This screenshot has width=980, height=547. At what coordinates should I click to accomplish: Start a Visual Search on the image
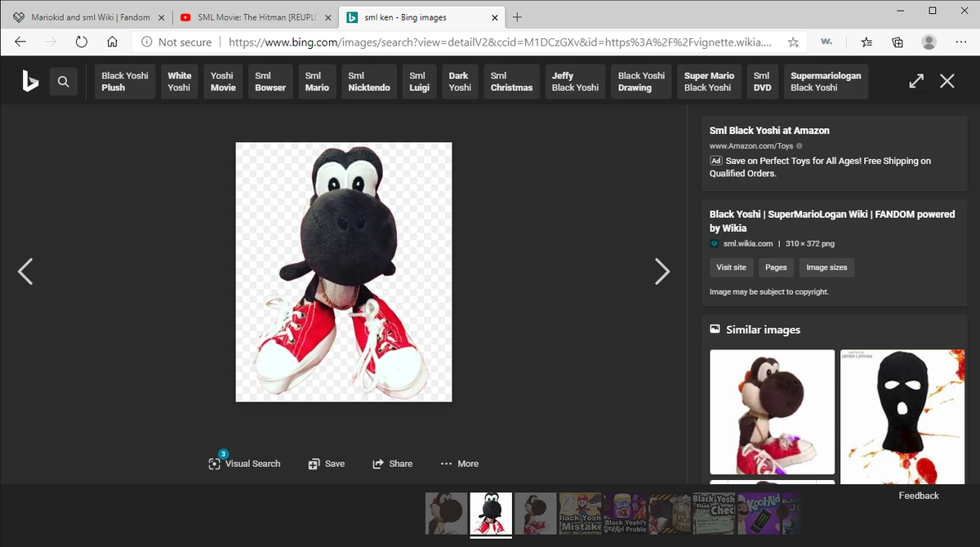(x=244, y=463)
